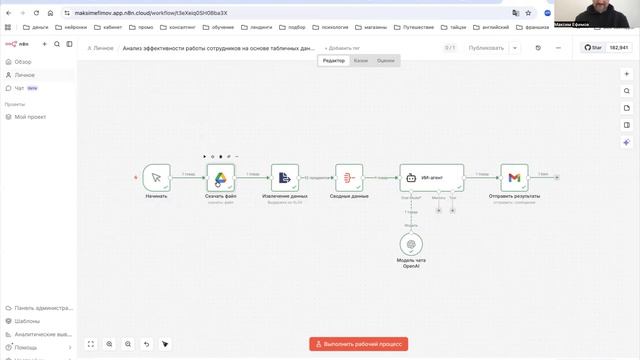Open the Начинать manual trigger node
This screenshot has height=360, width=640.
156,178
